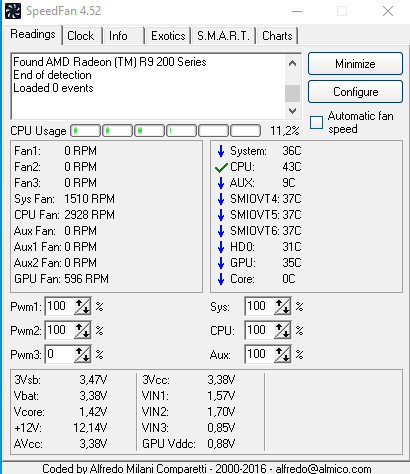The height and width of the screenshot is (474, 410).
Task: Click the 'Found AMD Radeon (TM) R9 200 Series' log line
Action: pyautogui.click(x=110, y=62)
